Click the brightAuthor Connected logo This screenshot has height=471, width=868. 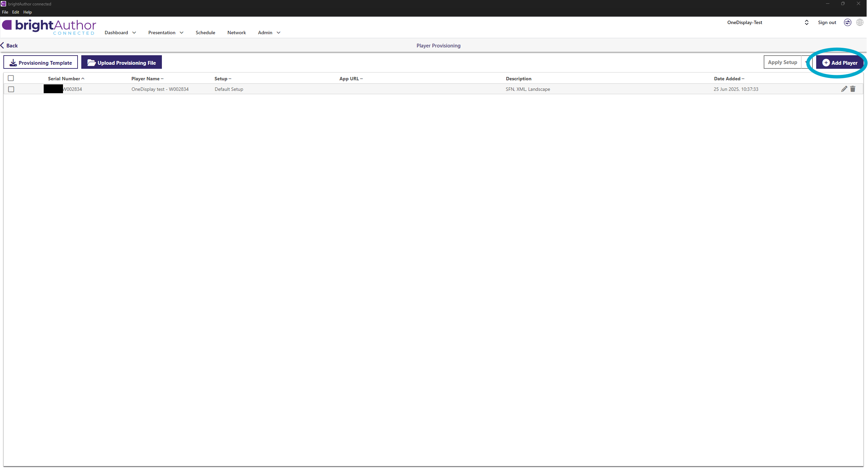49,27
